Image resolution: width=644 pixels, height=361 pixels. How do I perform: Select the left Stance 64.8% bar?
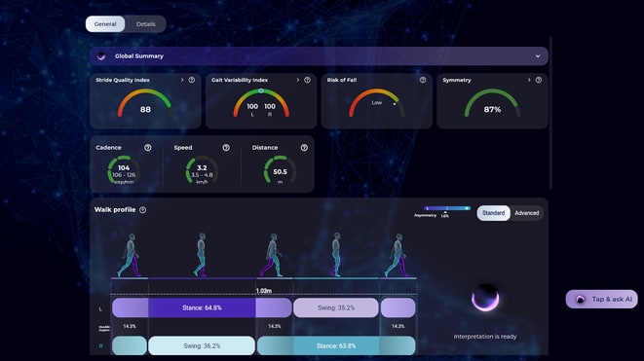coord(202,307)
